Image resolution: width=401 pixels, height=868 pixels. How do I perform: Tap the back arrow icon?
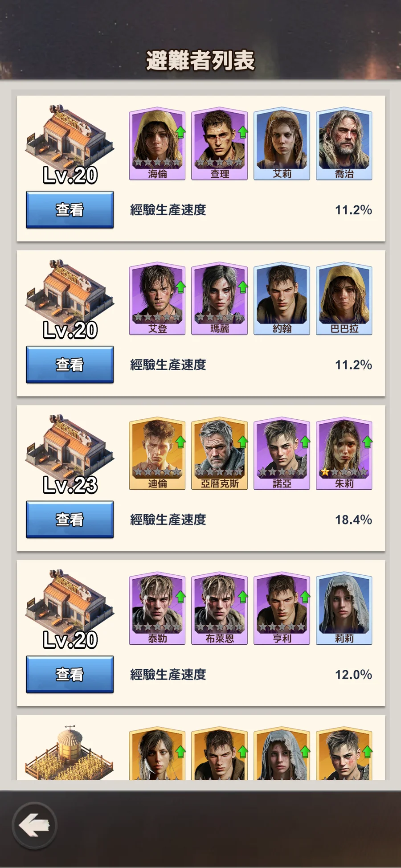tap(34, 826)
